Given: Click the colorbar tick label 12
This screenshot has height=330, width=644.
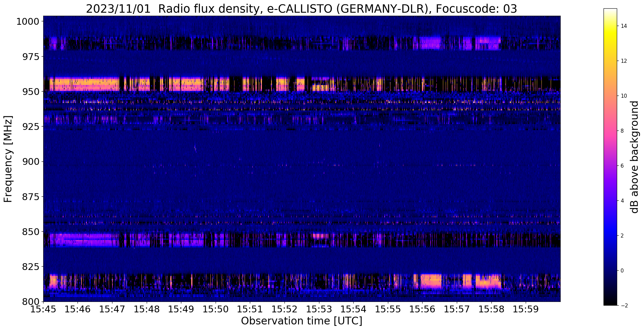Looking at the screenshot, I should pos(624,61).
